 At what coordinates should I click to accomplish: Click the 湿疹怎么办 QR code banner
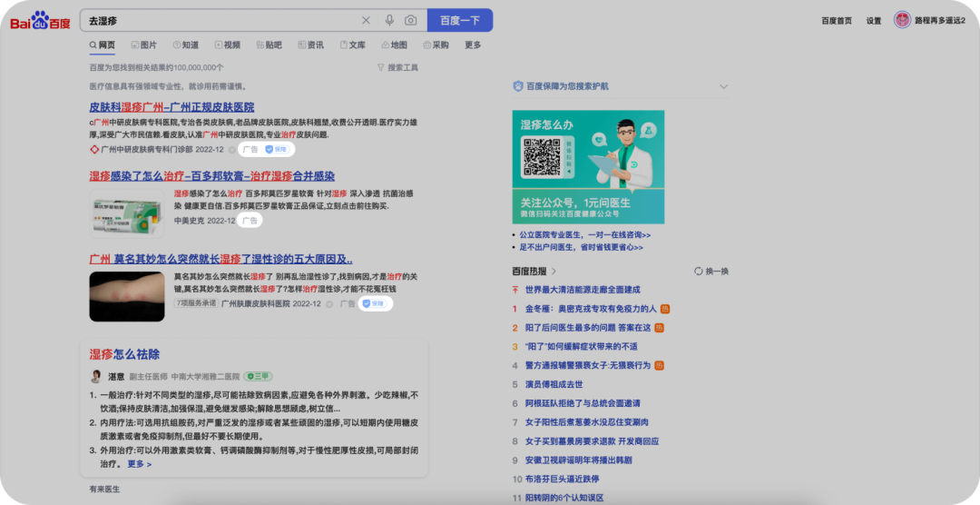(588, 167)
